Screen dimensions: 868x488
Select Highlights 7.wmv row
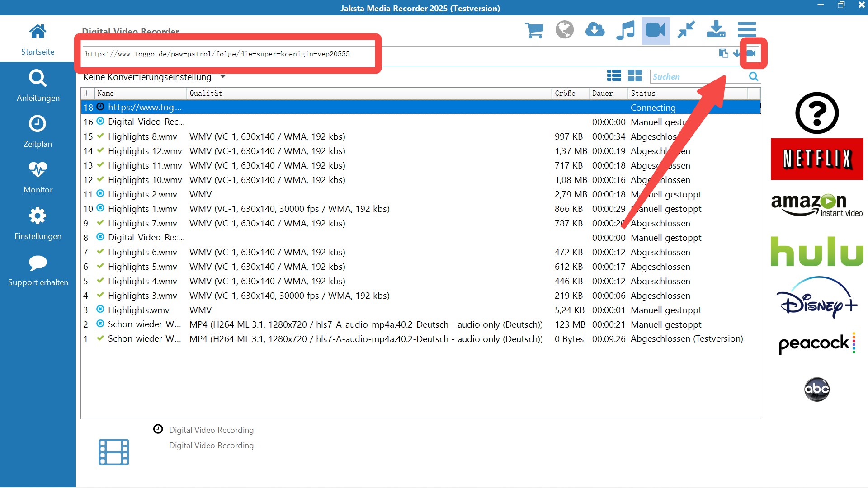coord(420,223)
